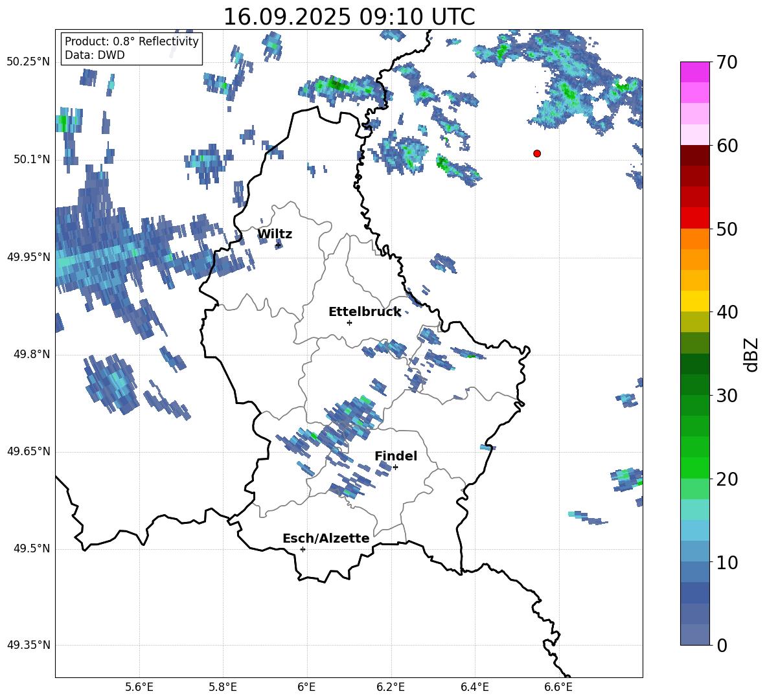The width and height of the screenshot is (767, 700).
Task: Click the 5.8°E longitude label
Action: (223, 687)
